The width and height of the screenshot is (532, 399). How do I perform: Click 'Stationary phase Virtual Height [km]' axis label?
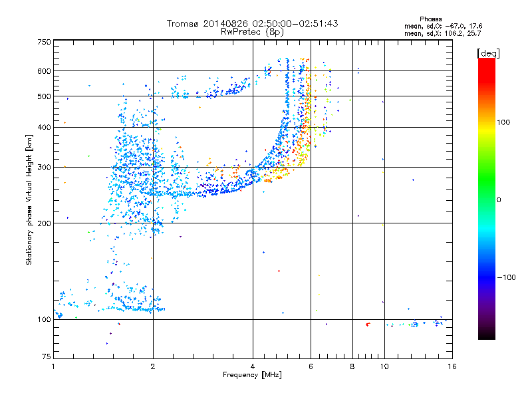[x=29, y=199]
